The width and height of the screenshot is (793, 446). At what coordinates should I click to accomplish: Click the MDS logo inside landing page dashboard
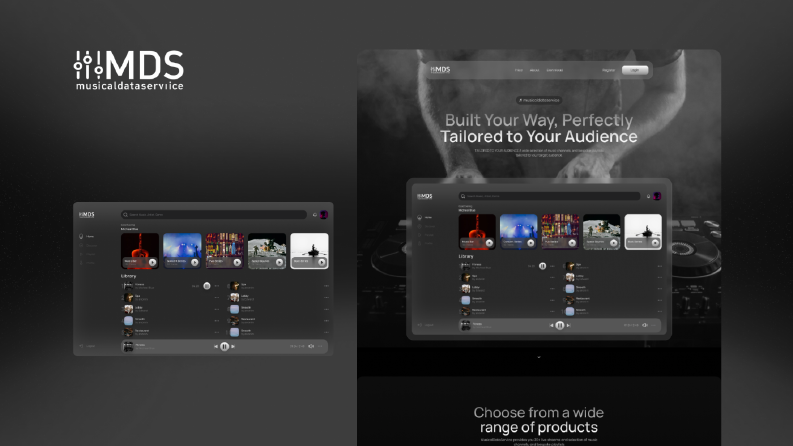tap(424, 196)
